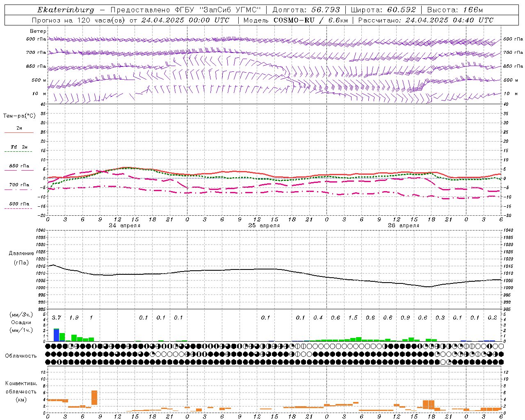Click the 'Прогноз на 120 часа(ов)' forecast text
Viewport: 525px width, 420px height.
[x=78, y=20]
